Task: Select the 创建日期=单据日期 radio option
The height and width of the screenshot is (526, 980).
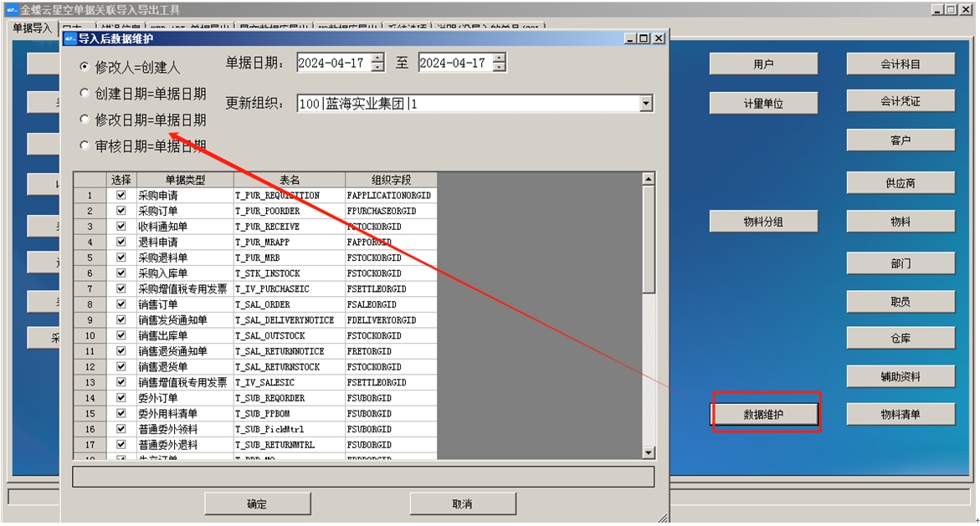Action: pyautogui.click(x=85, y=93)
